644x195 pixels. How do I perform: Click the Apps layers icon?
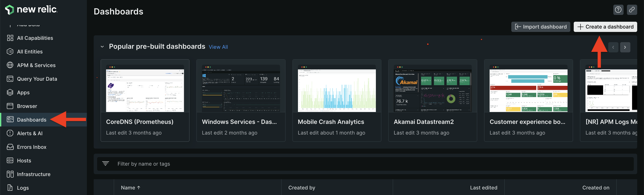(10, 93)
